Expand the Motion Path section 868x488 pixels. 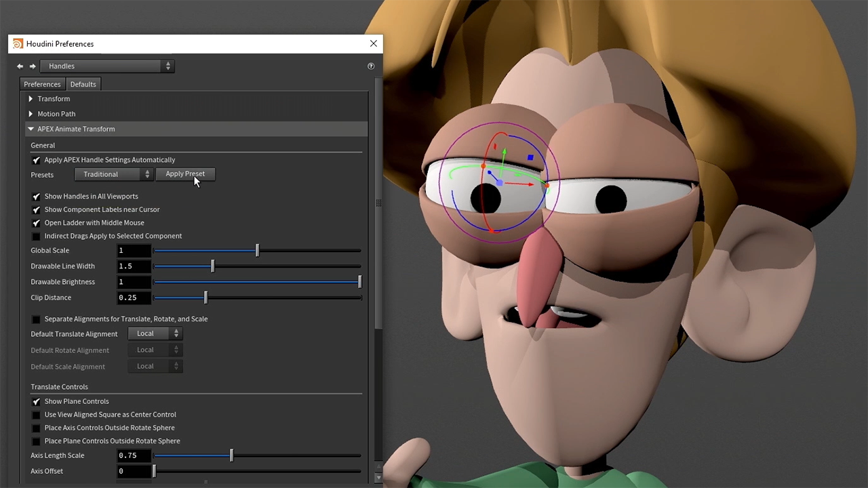(x=31, y=114)
